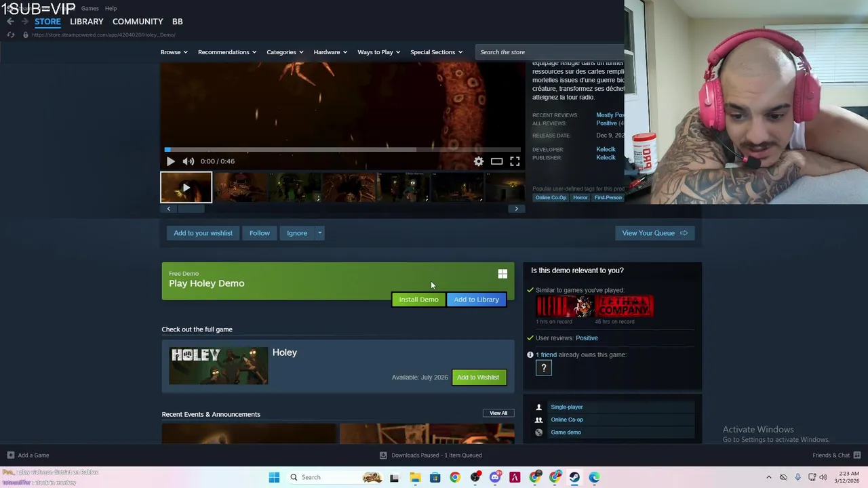Click the thumbnail strip scrollbar handle
Screen dimensions: 868x488
tap(191, 209)
